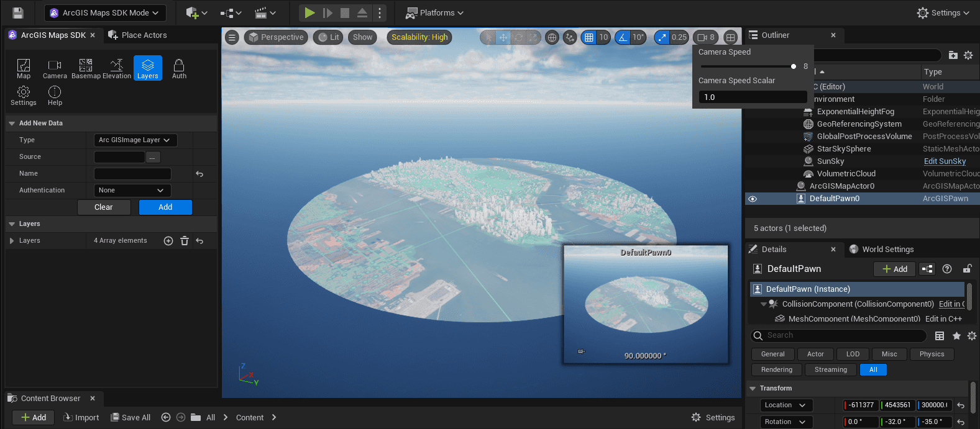Add a new element to Layers array
This screenshot has height=429, width=980.
(168, 241)
